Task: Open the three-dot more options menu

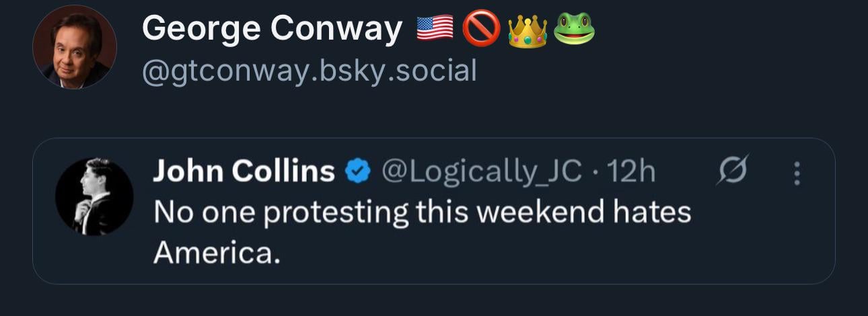Action: pyautogui.click(x=797, y=173)
